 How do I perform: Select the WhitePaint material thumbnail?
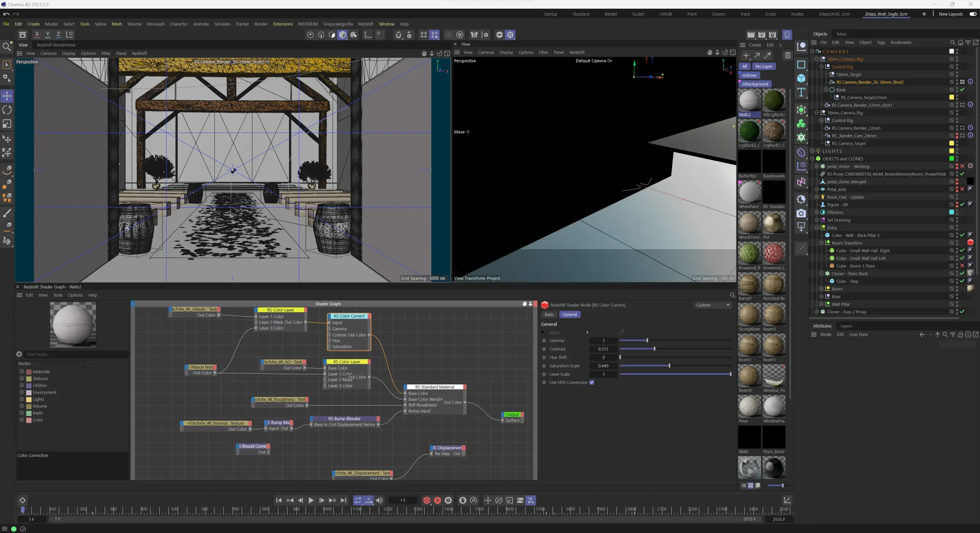click(x=749, y=192)
